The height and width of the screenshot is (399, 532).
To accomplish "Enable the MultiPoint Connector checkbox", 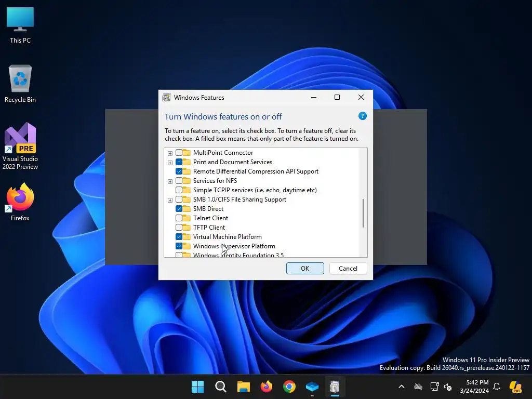I will [x=179, y=153].
